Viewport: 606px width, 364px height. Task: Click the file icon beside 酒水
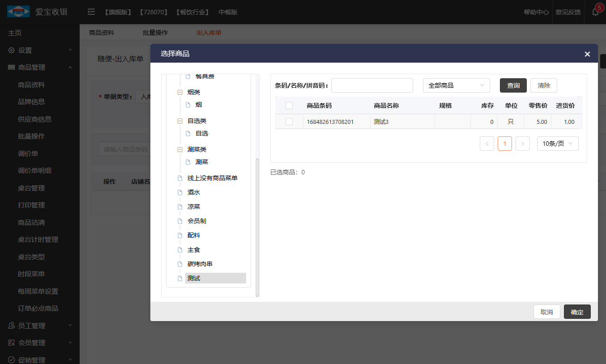pos(180,192)
